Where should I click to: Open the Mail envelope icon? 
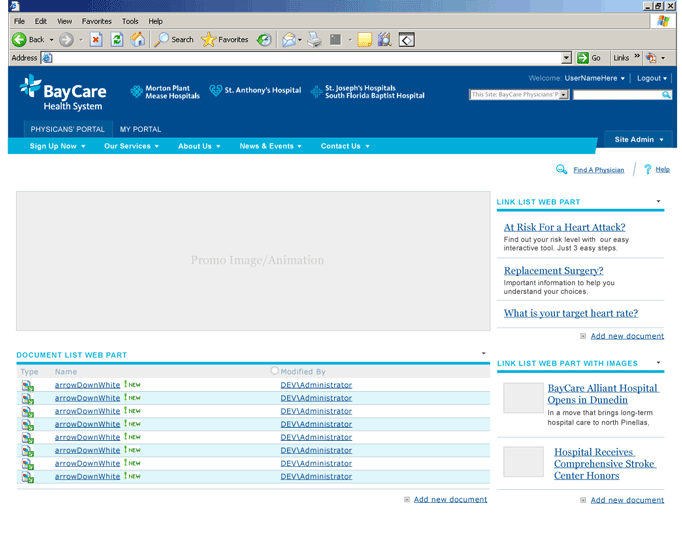pos(289,40)
